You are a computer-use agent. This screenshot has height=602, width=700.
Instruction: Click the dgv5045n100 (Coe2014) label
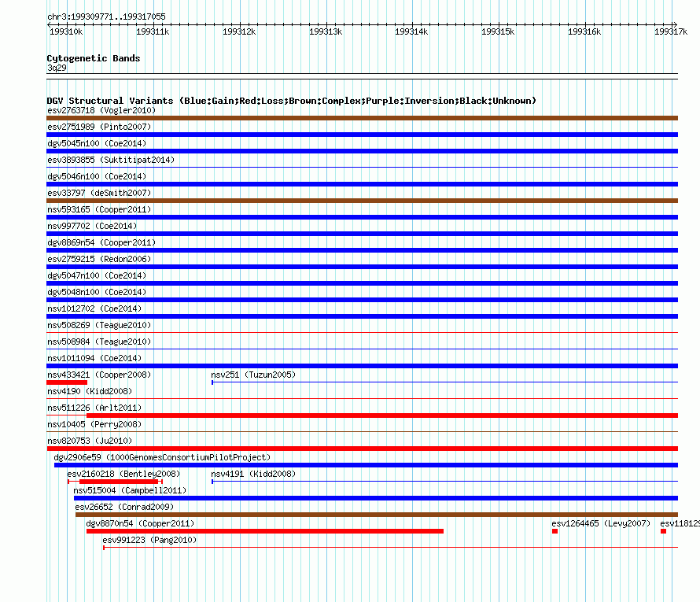pyautogui.click(x=97, y=143)
